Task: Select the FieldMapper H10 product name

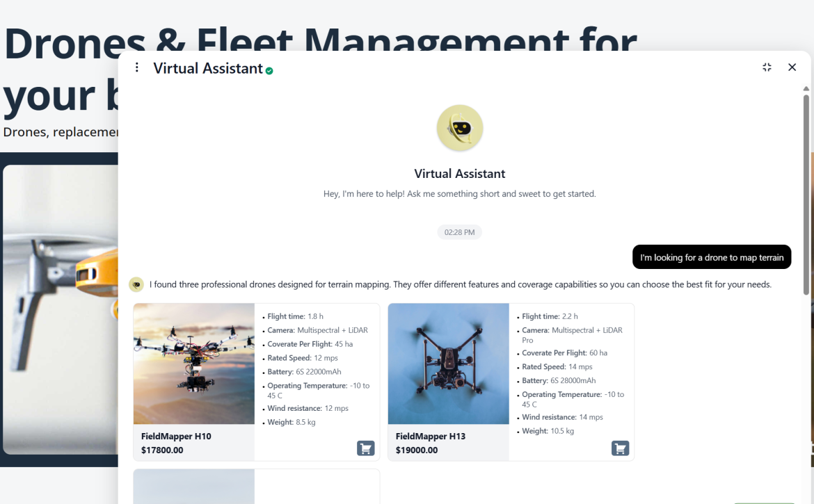Action: [176, 436]
